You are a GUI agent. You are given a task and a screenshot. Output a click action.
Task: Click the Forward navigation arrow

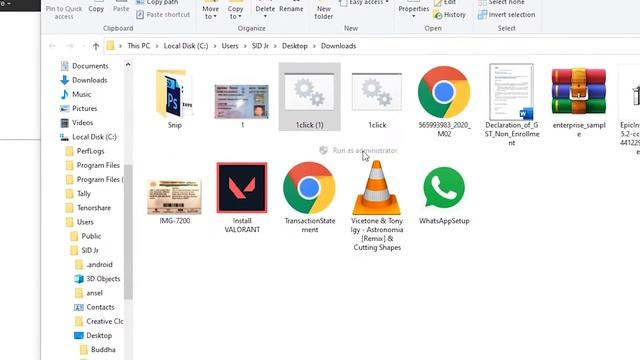point(70,46)
